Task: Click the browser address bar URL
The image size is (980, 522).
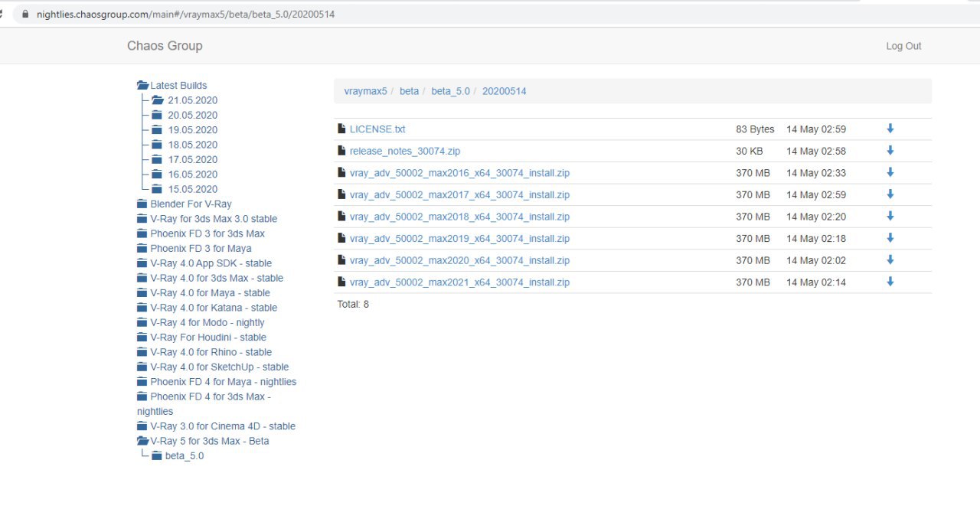Action: (x=185, y=14)
